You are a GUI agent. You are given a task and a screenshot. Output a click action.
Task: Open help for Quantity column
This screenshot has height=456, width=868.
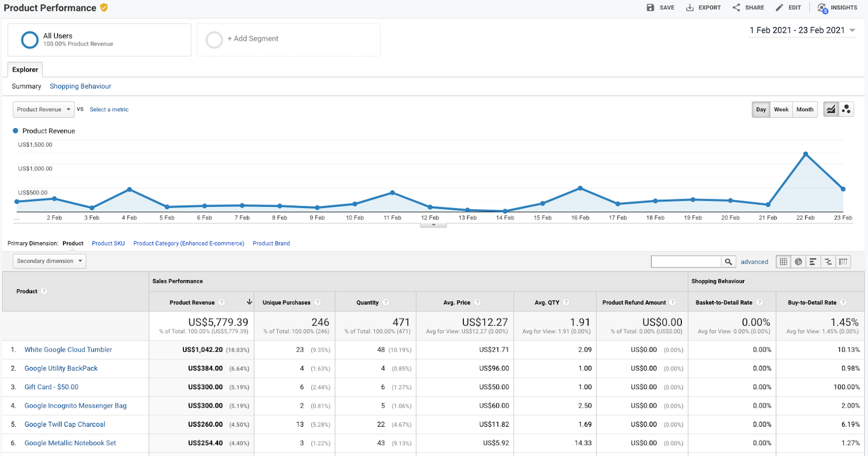point(386,302)
